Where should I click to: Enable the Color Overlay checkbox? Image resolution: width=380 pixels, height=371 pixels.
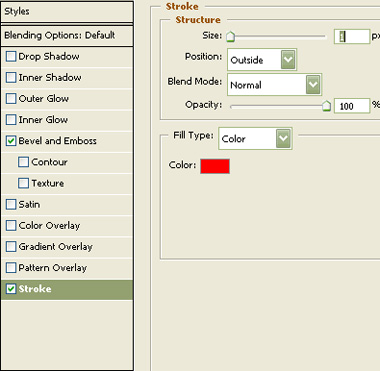(11, 225)
